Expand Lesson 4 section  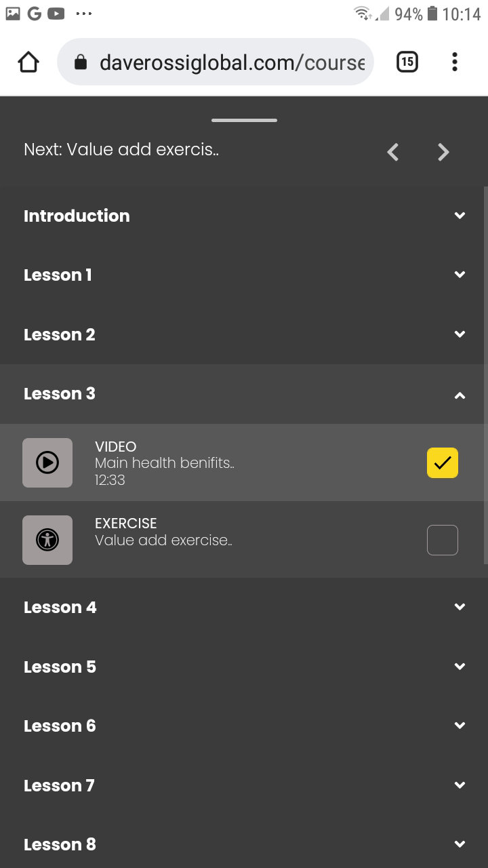(60, 607)
